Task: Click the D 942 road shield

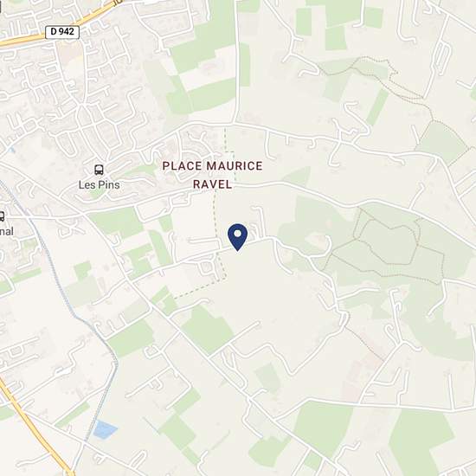Action: (x=62, y=32)
